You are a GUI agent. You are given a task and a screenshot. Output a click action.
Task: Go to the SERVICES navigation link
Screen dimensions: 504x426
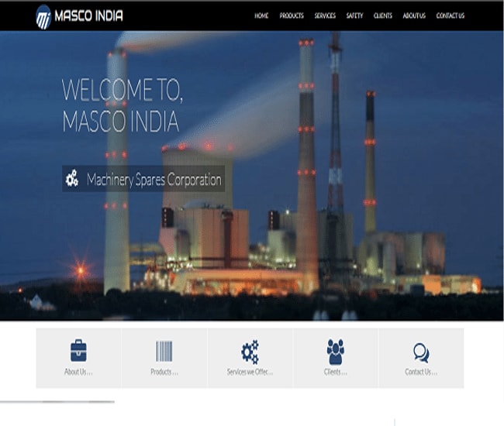tap(325, 15)
